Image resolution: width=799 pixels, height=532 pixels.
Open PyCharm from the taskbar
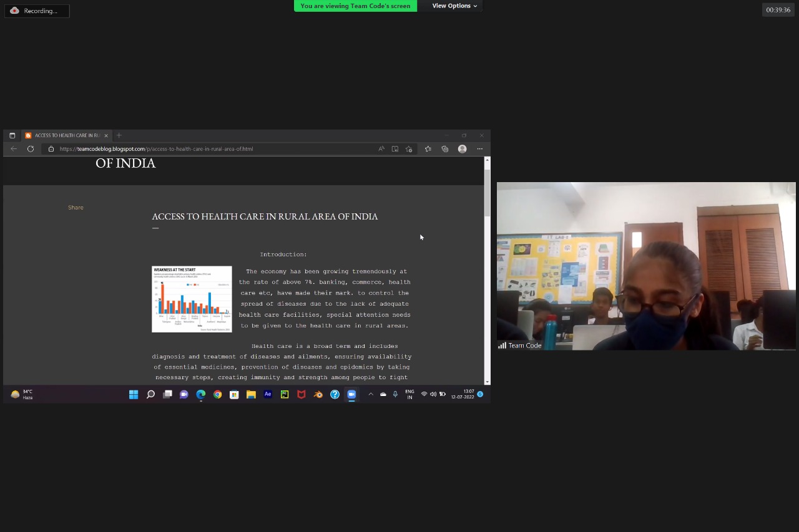pyautogui.click(x=285, y=394)
